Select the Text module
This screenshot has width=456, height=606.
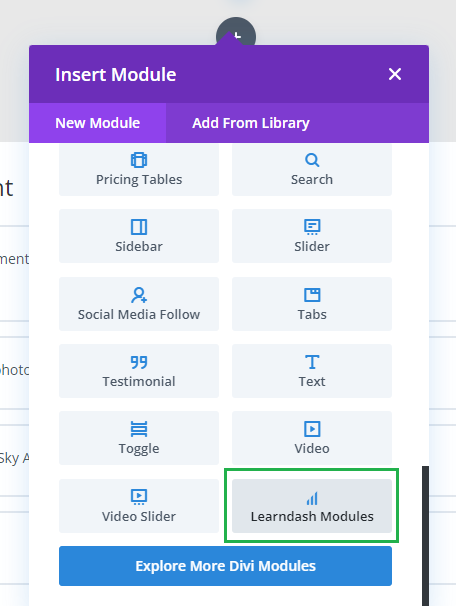tap(312, 371)
